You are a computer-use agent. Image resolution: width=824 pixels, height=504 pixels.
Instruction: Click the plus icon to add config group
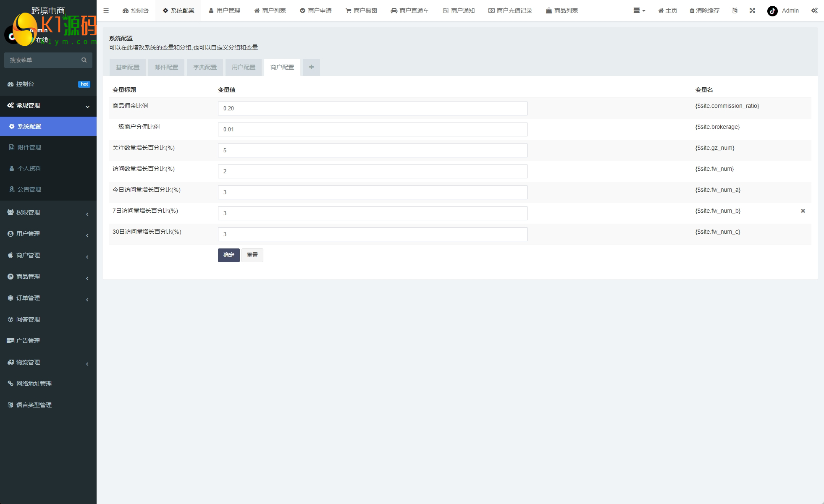[x=311, y=67]
